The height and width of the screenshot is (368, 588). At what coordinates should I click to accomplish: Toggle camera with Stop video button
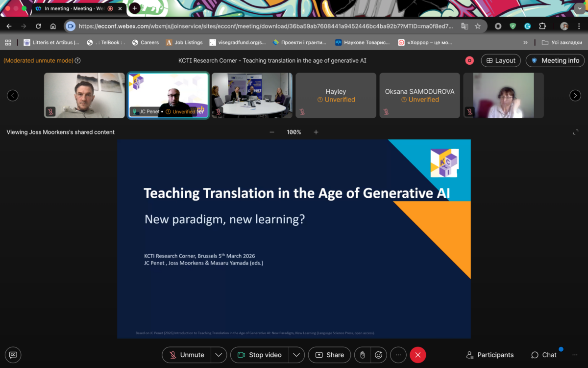(x=259, y=355)
